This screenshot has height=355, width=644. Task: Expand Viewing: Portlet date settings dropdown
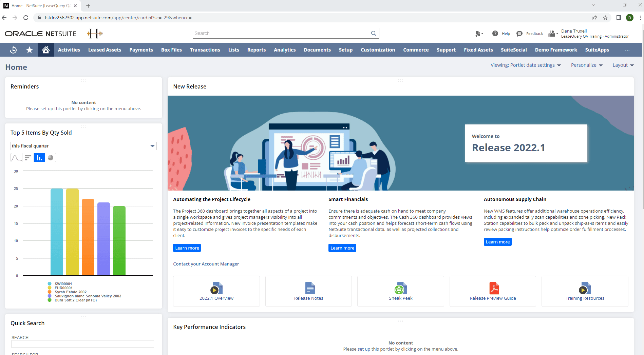click(526, 65)
